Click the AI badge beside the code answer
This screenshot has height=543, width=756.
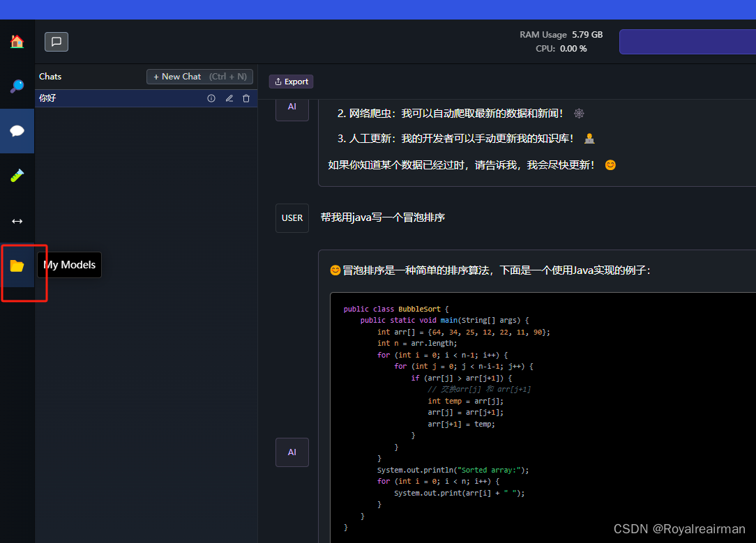(x=292, y=452)
